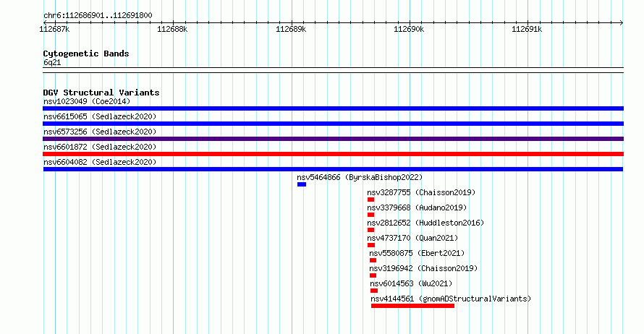The width and height of the screenshot is (644, 334).
Task: Click the blue bar under nsv6615065
Action: (333, 124)
